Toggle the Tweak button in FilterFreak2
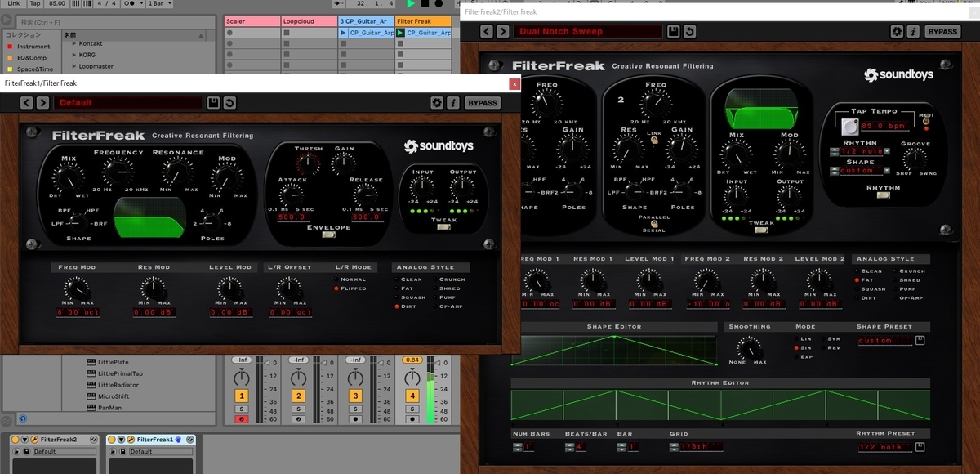This screenshot has height=474, width=980. pyautogui.click(x=760, y=230)
